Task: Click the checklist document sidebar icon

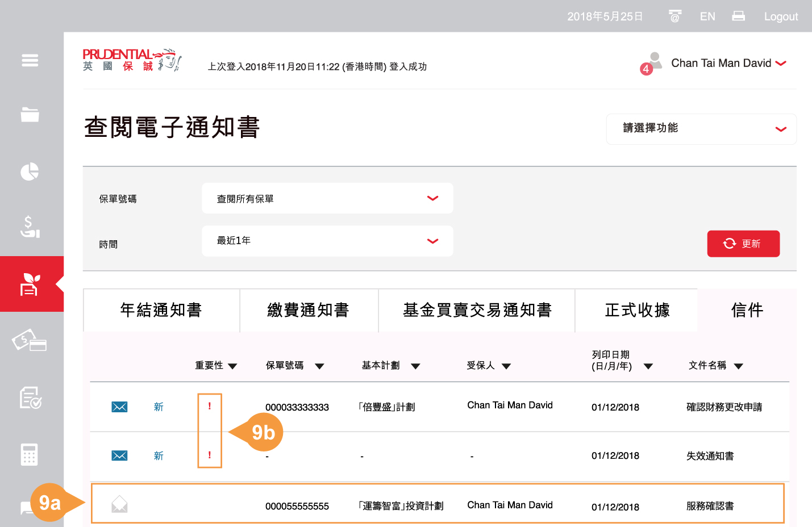Action: point(30,398)
